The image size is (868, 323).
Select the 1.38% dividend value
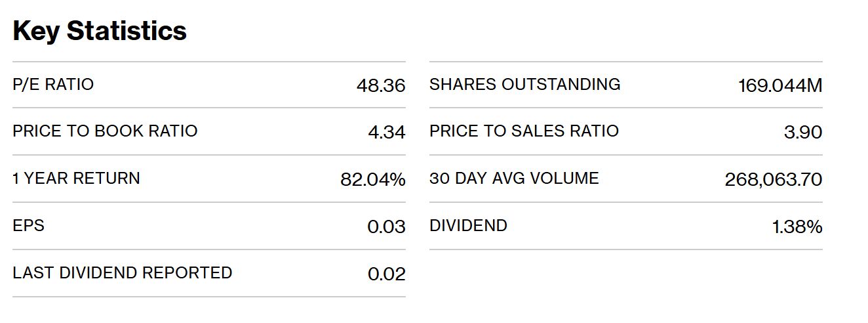[797, 227]
